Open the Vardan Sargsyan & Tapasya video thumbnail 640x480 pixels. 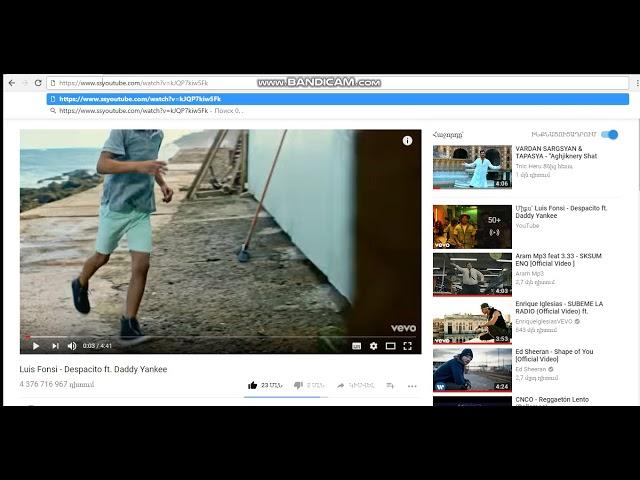(472, 167)
